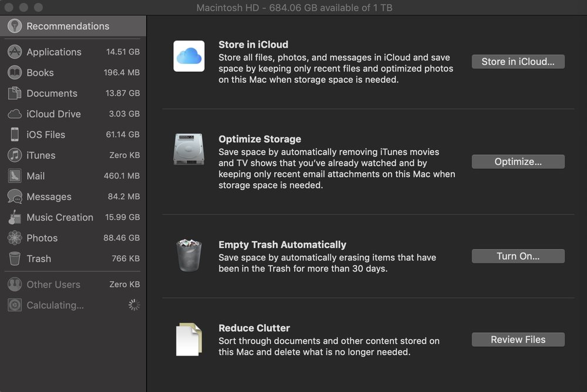Click the Recommendations lightbulb icon

15,26
